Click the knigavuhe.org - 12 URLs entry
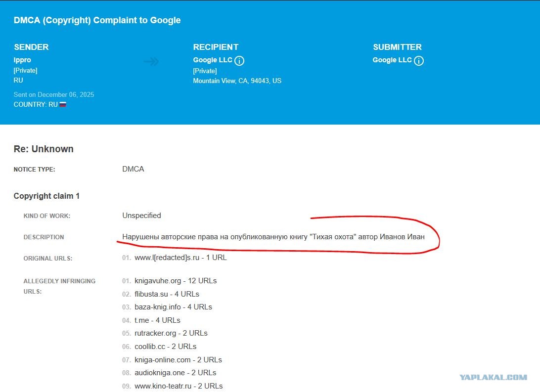The height and width of the screenshot is (392, 540). pos(176,281)
